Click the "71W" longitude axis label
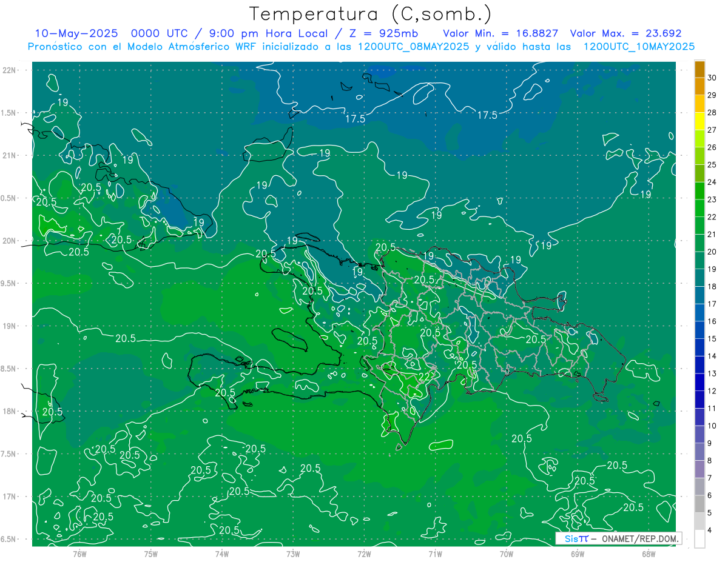The image size is (728, 562). point(435,554)
